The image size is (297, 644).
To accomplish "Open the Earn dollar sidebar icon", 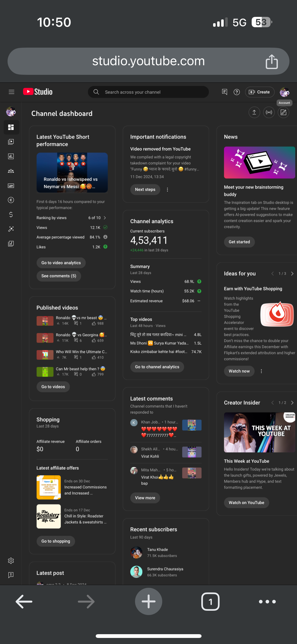I will pos(11,214).
